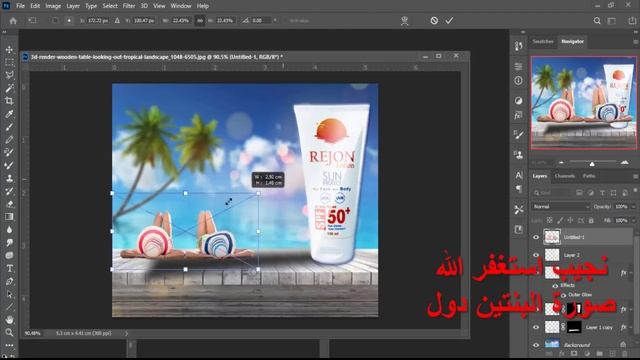Toggle visibility of layer Effects

(555, 286)
